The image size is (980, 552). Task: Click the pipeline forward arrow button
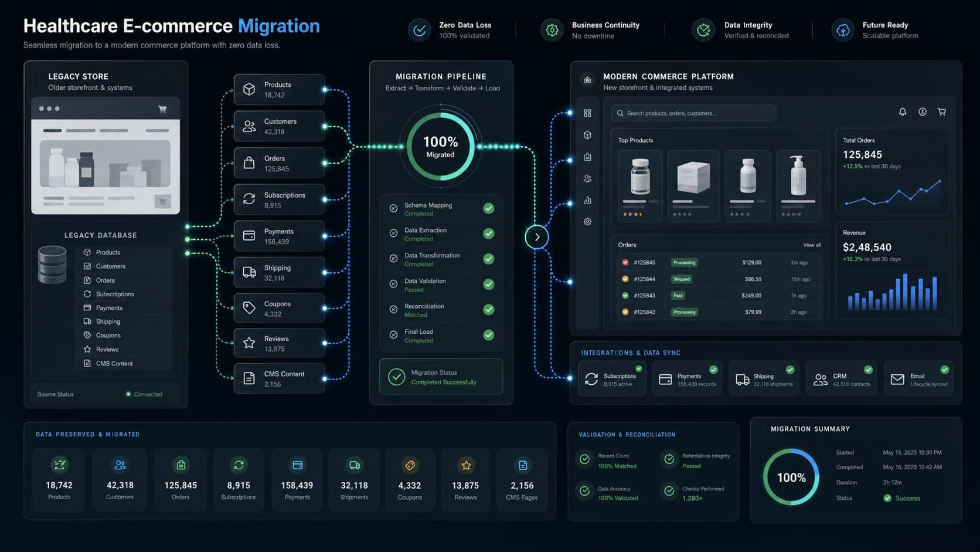(537, 237)
